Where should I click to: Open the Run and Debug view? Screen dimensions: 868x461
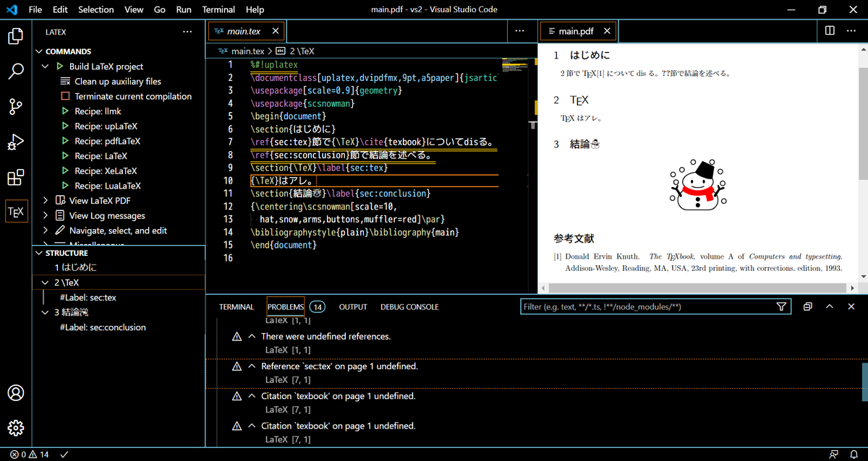tap(16, 142)
